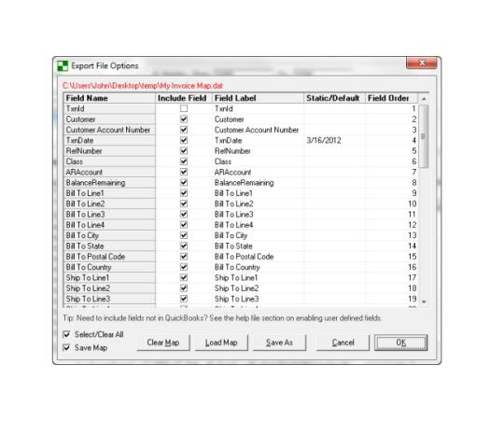The height and width of the screenshot is (421, 504).
Task: Click the Field Order column header
Action: point(391,98)
